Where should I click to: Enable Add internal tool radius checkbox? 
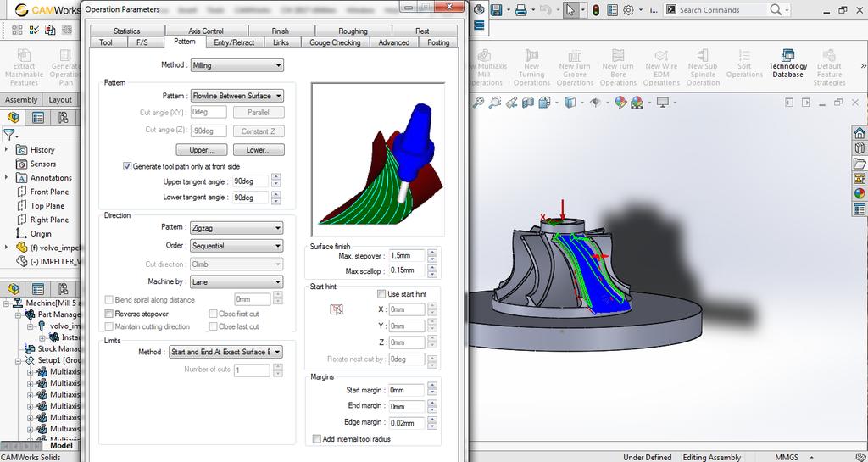(317, 439)
